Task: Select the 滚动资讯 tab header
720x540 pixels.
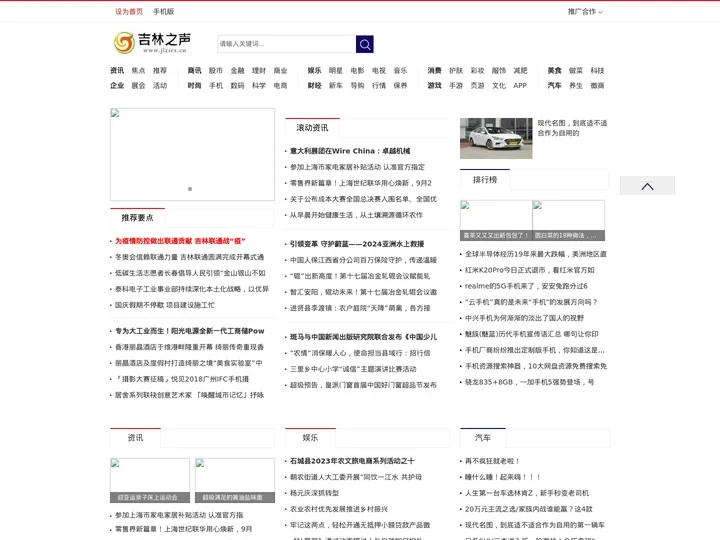Action: [x=312, y=128]
